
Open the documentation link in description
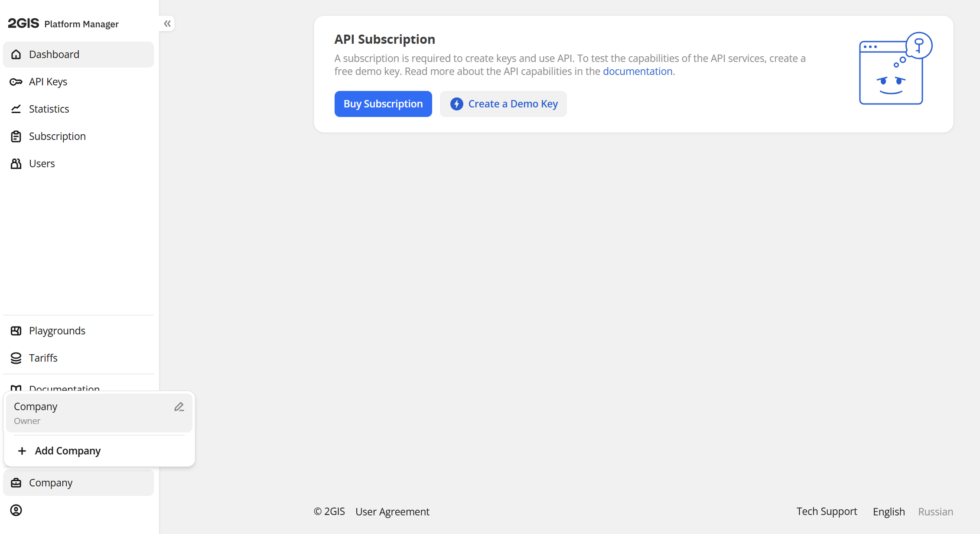click(637, 71)
